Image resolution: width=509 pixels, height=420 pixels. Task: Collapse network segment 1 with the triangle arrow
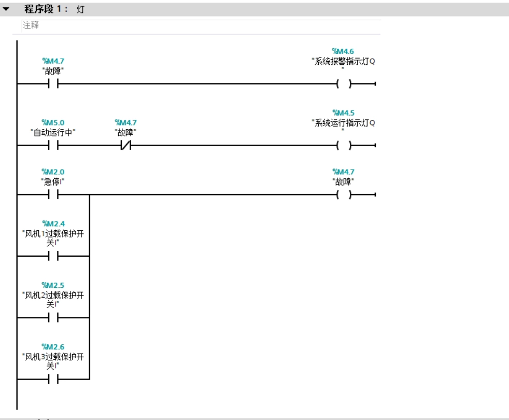(x=6, y=9)
